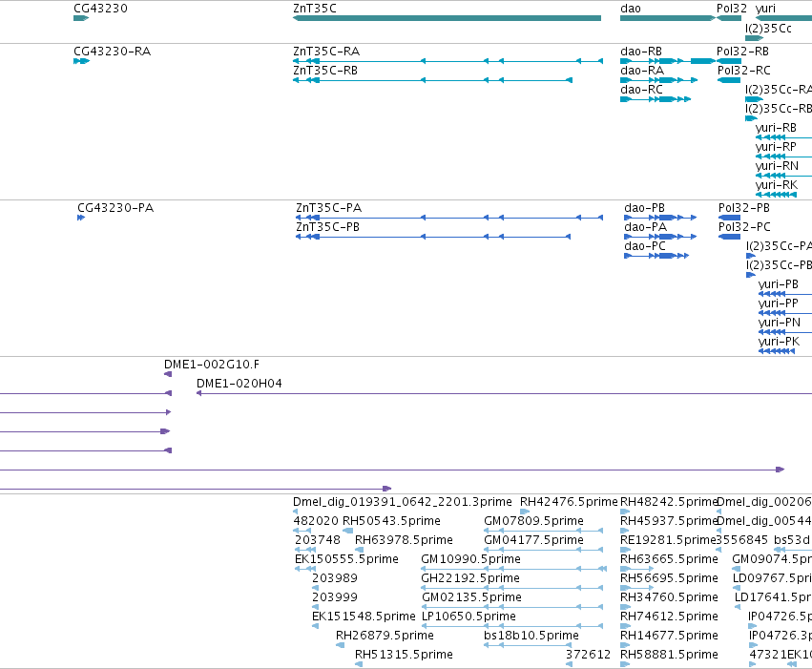Screen dimensions: 812x669
Task: Select the ZnT35C gene name
Action: pos(314,9)
